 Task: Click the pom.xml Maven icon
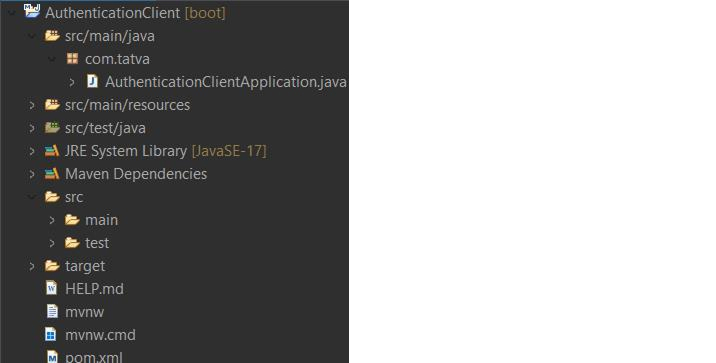pos(52,357)
